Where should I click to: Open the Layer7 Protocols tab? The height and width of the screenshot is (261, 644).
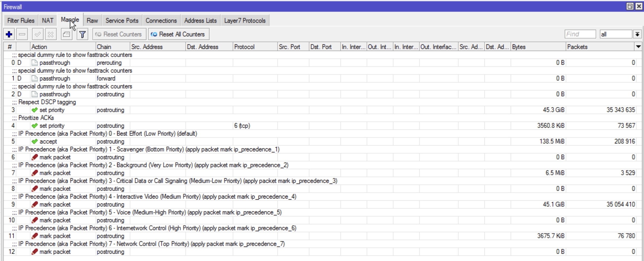pos(245,20)
